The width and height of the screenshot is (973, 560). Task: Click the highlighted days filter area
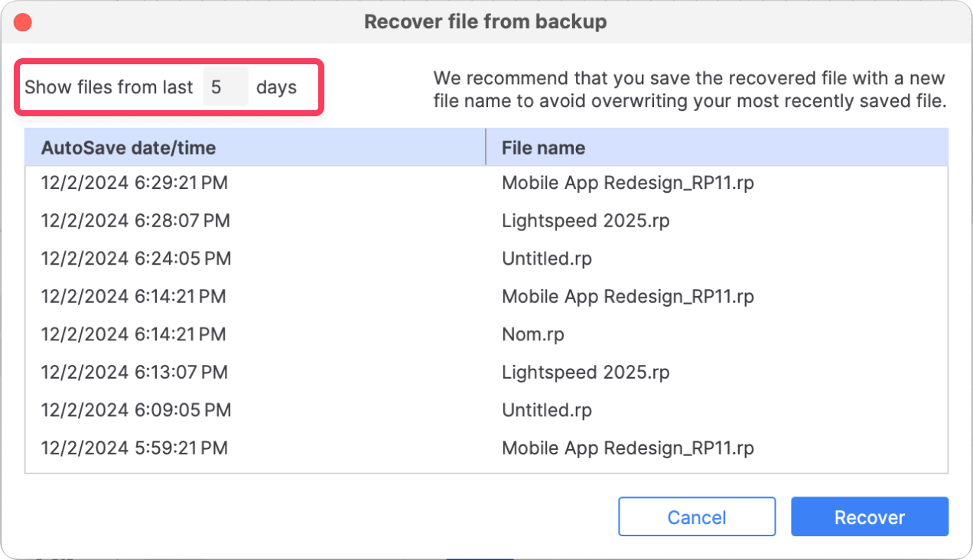pos(169,87)
